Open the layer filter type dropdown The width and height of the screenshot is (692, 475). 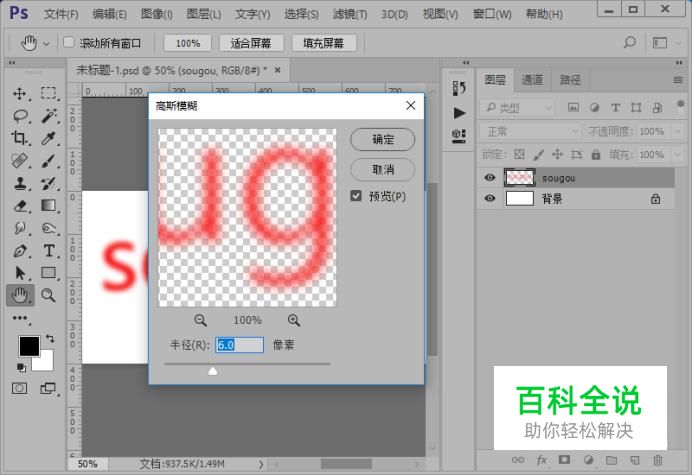coord(516,107)
